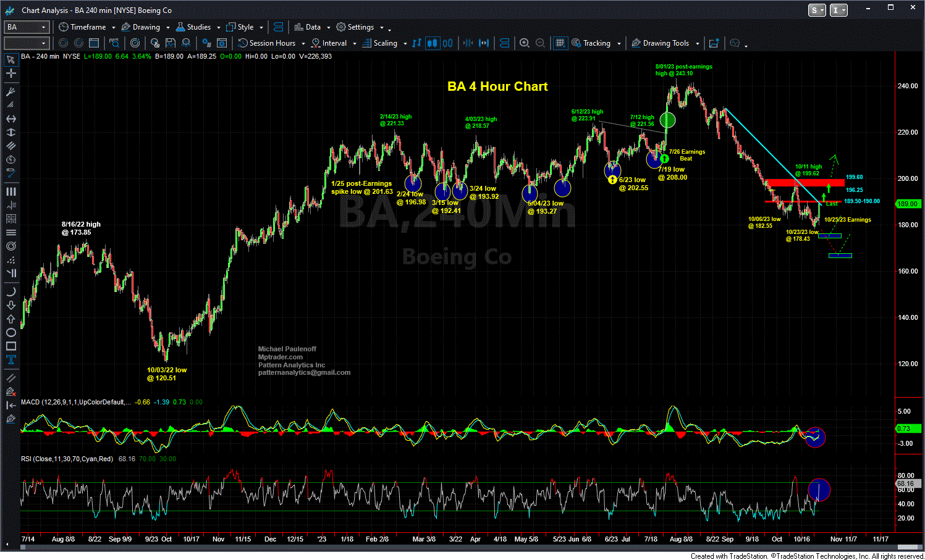Click the Session Hours button
This screenshot has height=560, width=925.
click(x=267, y=43)
